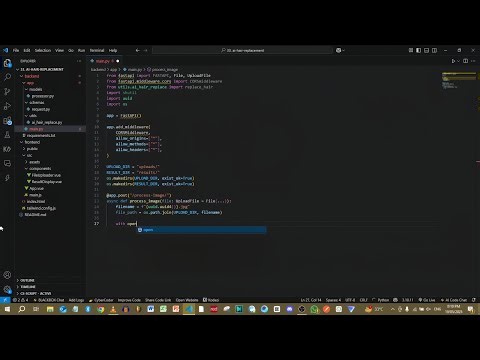
Task: Open the Terminal menu
Action: coord(97,50)
